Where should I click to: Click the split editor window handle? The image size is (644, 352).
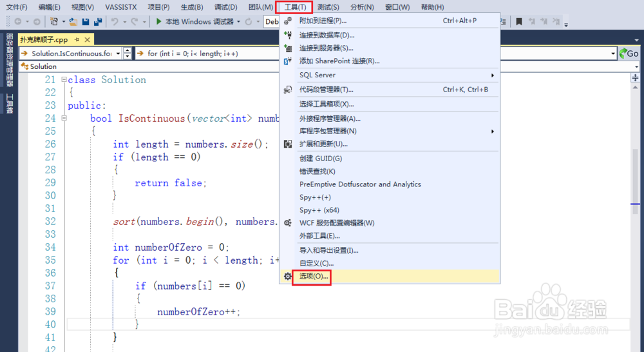click(636, 78)
